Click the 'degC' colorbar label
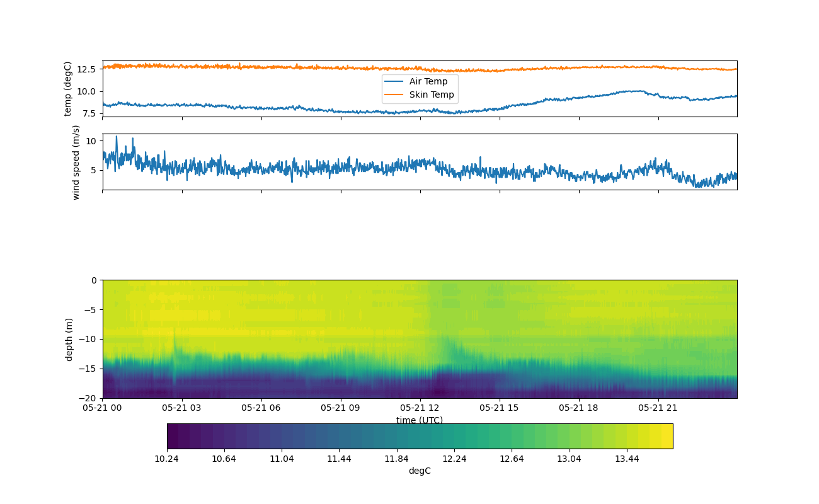 tap(420, 471)
